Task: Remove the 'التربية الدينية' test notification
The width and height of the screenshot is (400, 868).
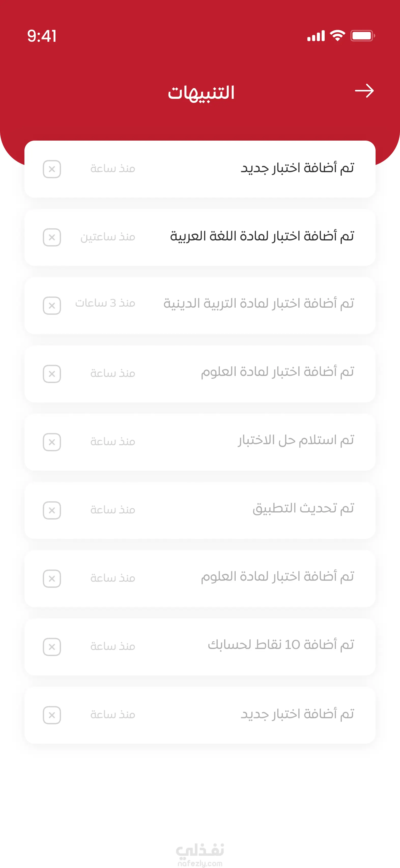Action: coord(52,306)
